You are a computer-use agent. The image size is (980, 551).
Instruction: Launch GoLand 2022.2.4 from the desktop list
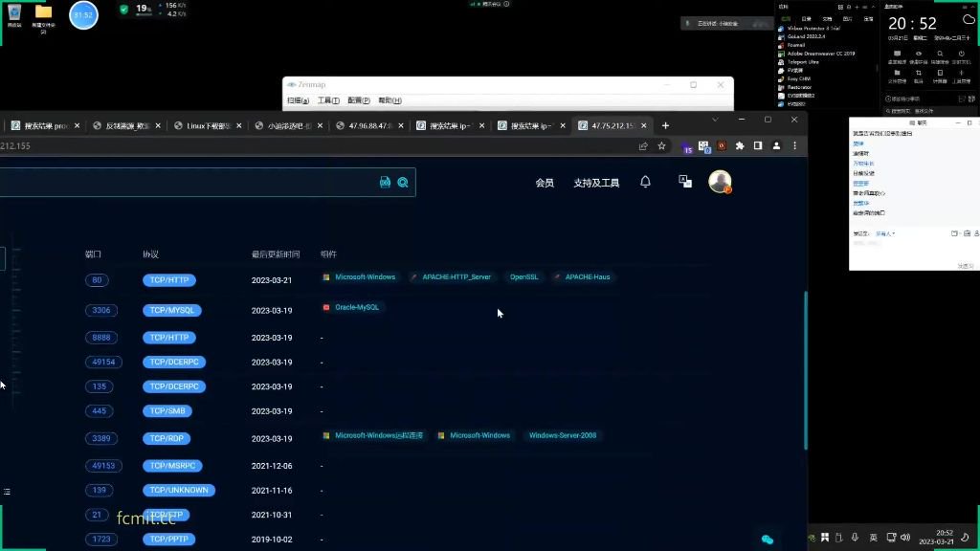pyautogui.click(x=806, y=37)
